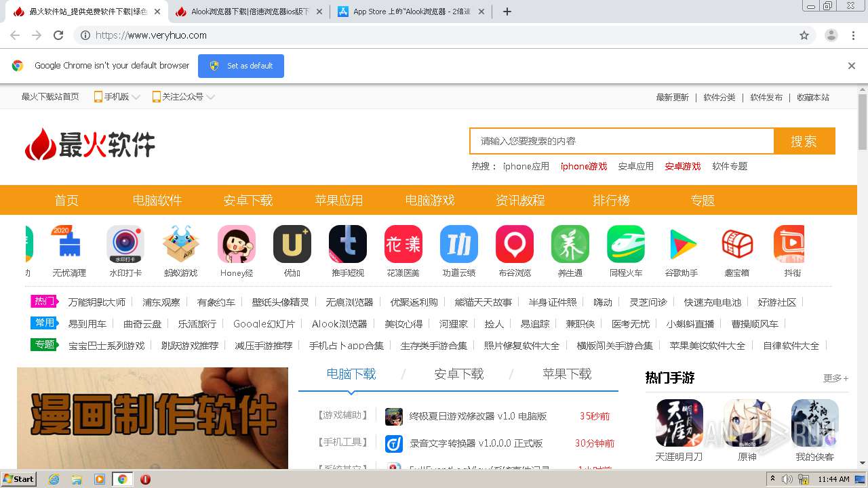Open the 养生通 app icon
Screen dimensions: 868x488
coord(570,244)
